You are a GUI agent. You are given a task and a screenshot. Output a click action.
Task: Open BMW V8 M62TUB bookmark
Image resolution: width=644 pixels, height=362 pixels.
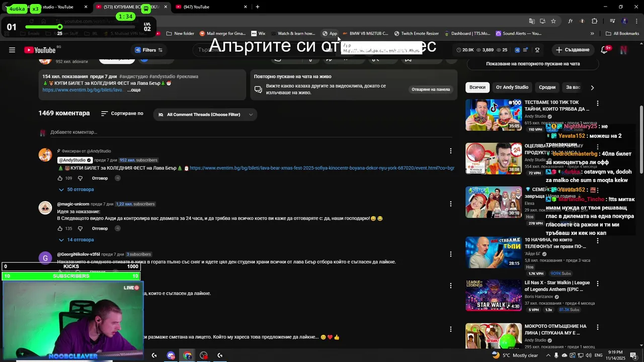(x=365, y=34)
